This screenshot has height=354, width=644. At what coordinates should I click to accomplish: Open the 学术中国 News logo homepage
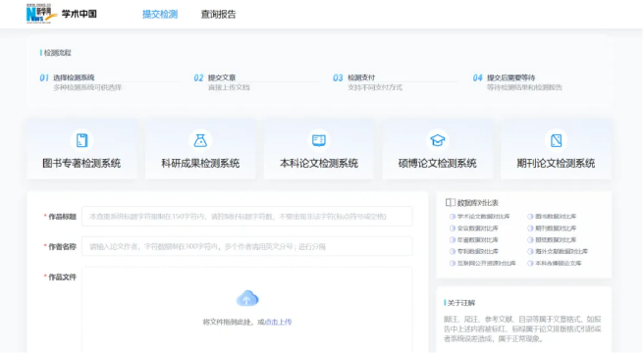coord(62,14)
